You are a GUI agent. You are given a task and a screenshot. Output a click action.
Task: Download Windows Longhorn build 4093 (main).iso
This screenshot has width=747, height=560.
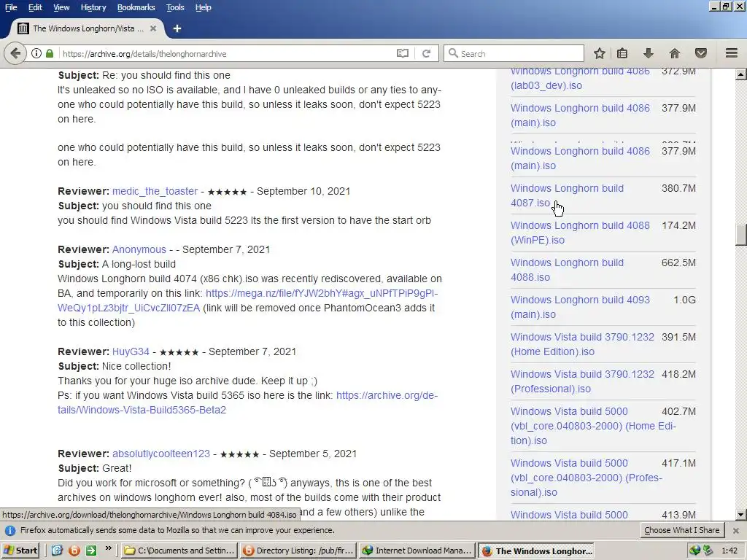coord(580,307)
